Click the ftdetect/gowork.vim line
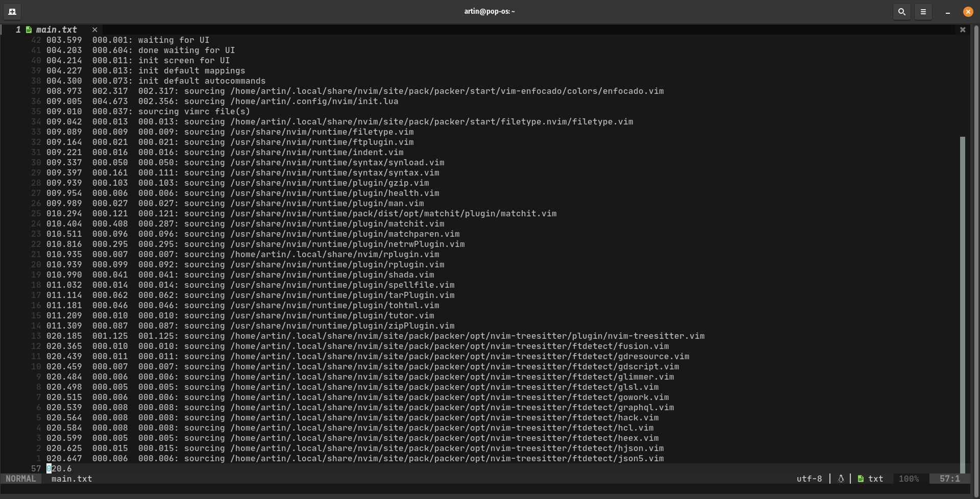Viewport: 980px width, 499px height. 357,397
